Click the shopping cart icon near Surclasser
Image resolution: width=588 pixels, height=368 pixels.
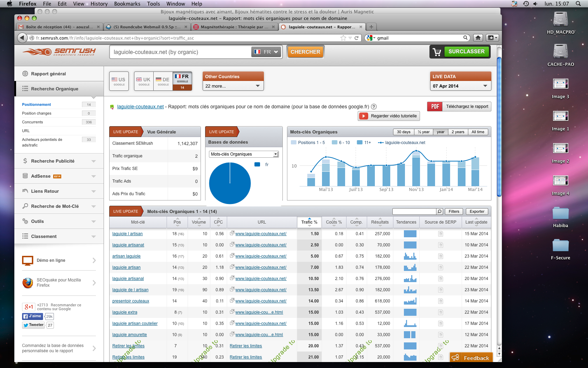[437, 52]
